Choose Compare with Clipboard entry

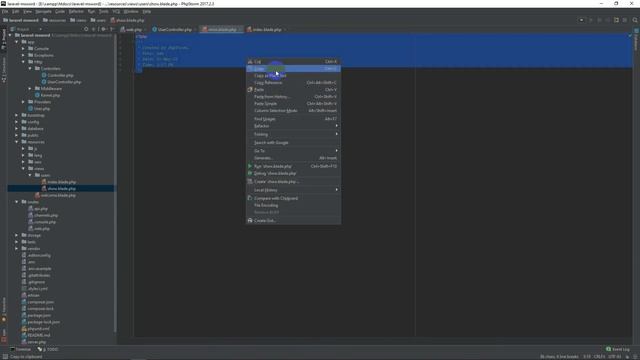coord(293,198)
